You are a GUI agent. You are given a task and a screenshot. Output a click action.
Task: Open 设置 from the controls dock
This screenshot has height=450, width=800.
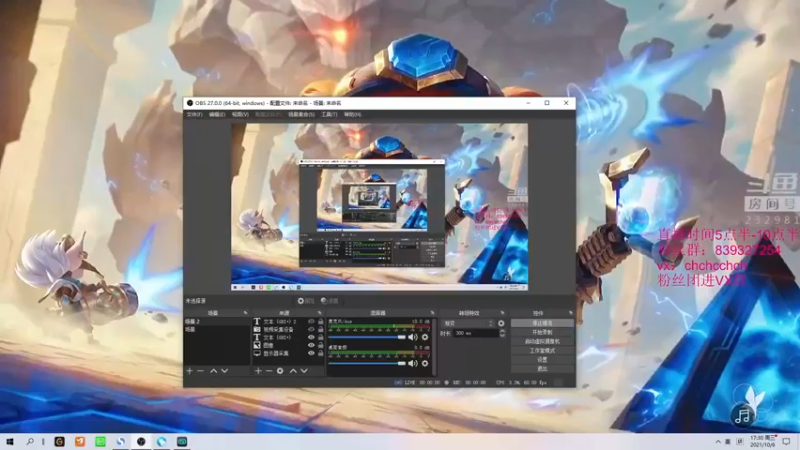point(542,360)
